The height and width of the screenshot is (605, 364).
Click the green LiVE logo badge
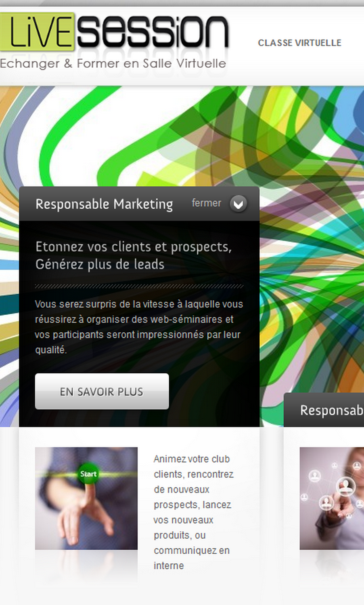tap(37, 32)
